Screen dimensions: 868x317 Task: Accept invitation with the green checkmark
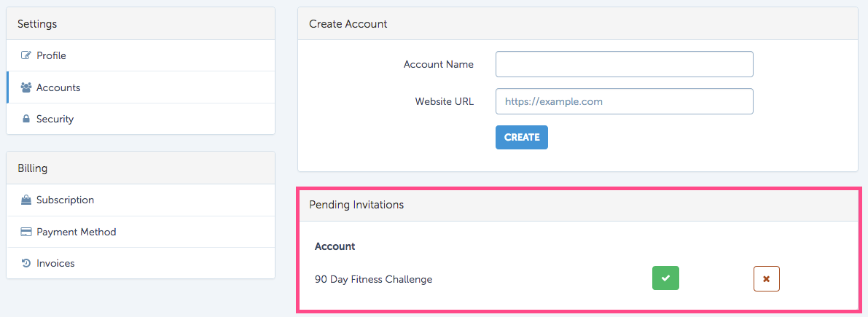[665, 278]
